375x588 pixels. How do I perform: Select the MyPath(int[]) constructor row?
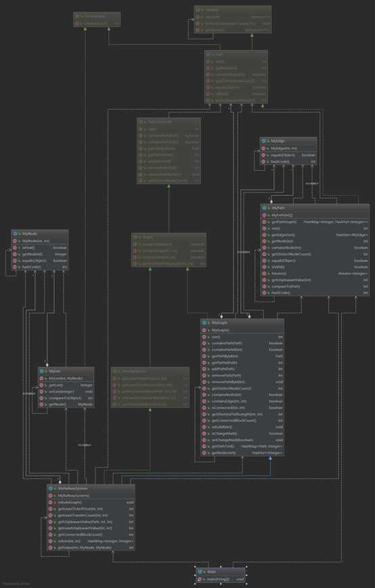(315, 215)
